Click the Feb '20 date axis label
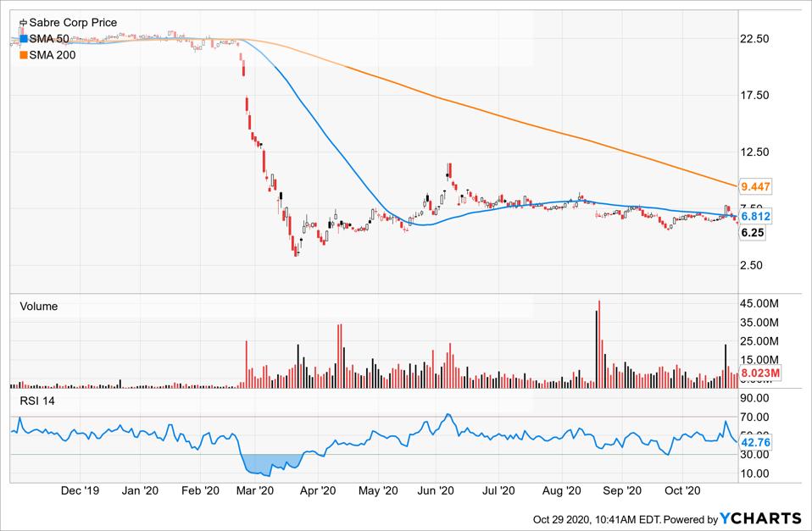Image resolution: width=812 pixels, height=531 pixels. point(200,490)
